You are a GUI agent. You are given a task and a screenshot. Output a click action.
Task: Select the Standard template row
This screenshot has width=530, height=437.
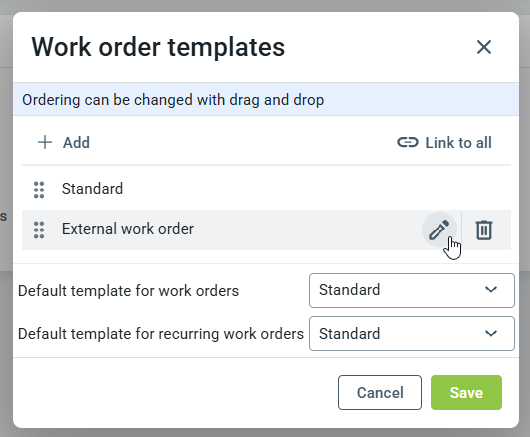pyautogui.click(x=266, y=189)
